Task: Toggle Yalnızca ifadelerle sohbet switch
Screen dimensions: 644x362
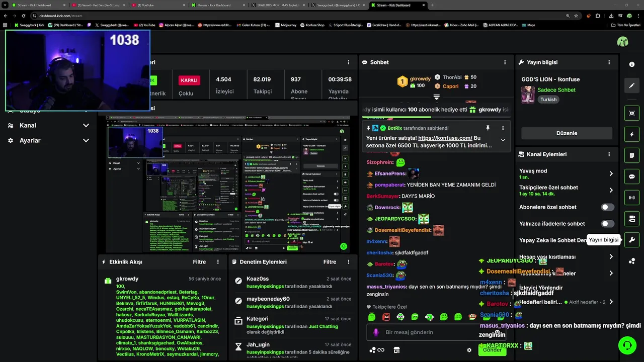Action: click(x=608, y=224)
